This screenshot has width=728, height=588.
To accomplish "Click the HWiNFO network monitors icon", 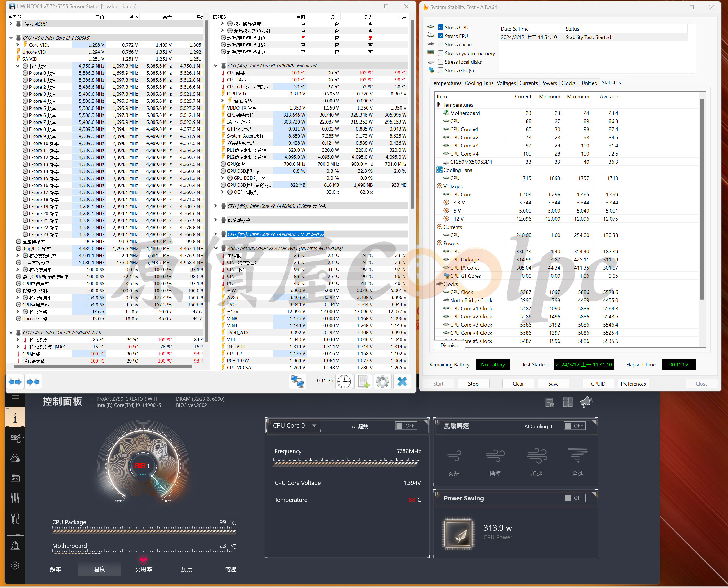I will (x=297, y=382).
